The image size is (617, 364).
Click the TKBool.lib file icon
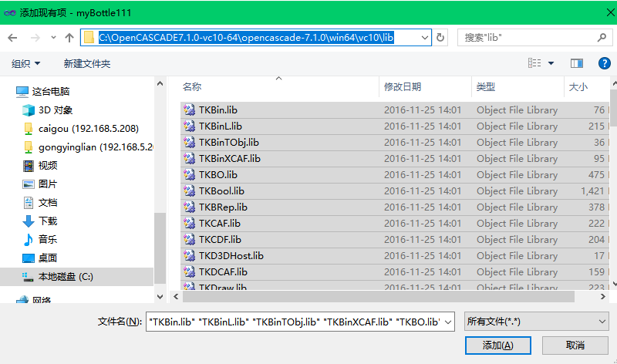[189, 190]
